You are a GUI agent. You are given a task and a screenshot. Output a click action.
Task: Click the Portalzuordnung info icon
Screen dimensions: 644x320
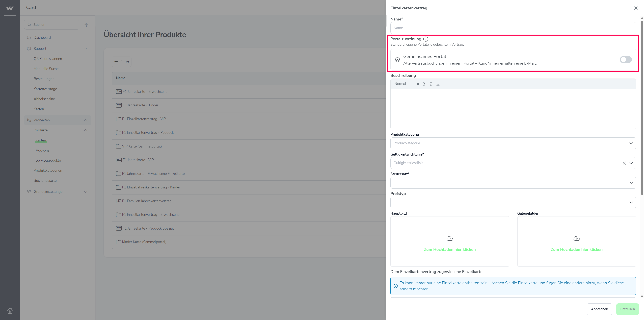(x=426, y=39)
